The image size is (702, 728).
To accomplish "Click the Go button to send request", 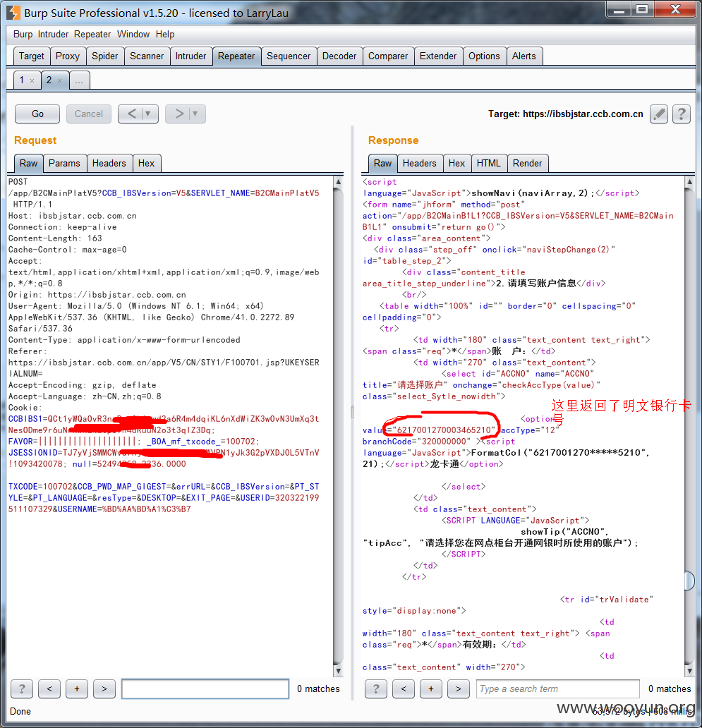I will (37, 114).
